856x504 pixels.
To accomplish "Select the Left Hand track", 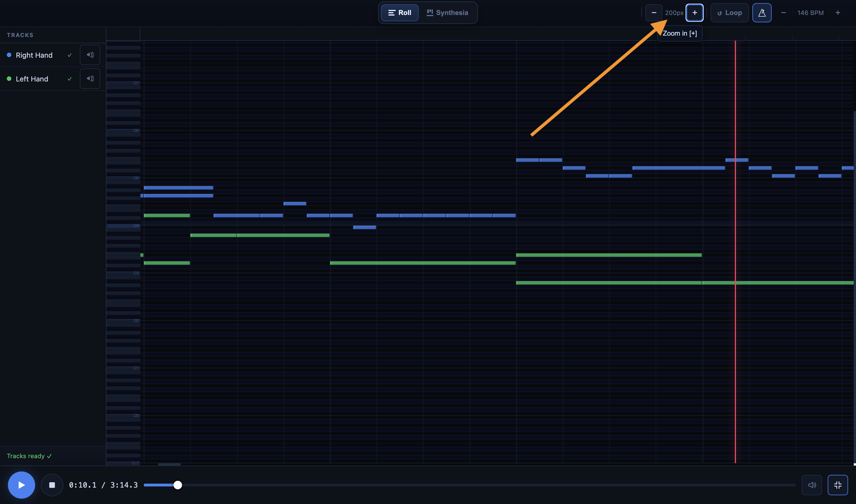I will [32, 79].
